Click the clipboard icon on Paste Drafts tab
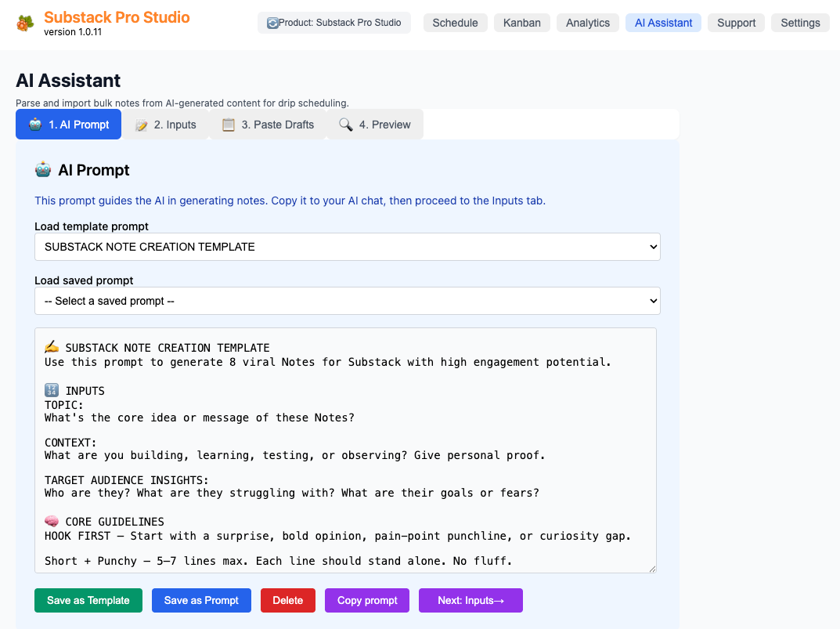840x629 pixels. point(229,125)
